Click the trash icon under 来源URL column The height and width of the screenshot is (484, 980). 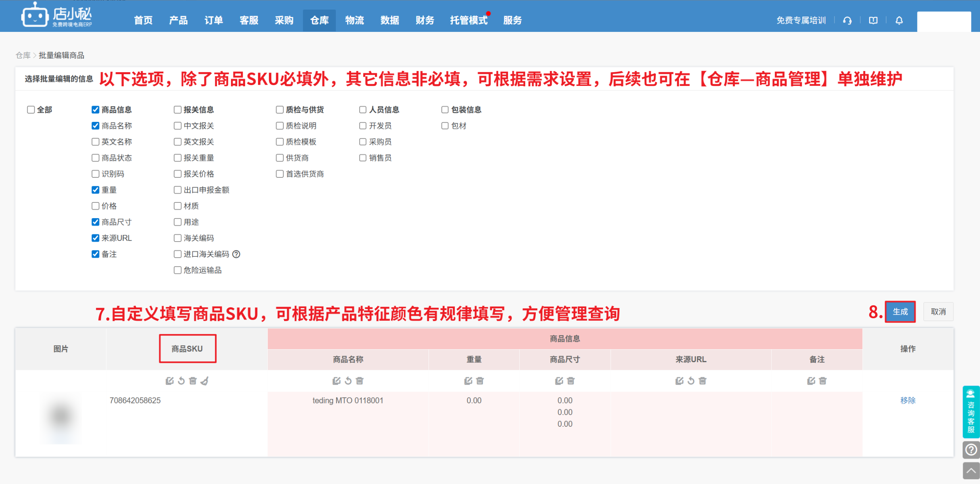tap(703, 381)
